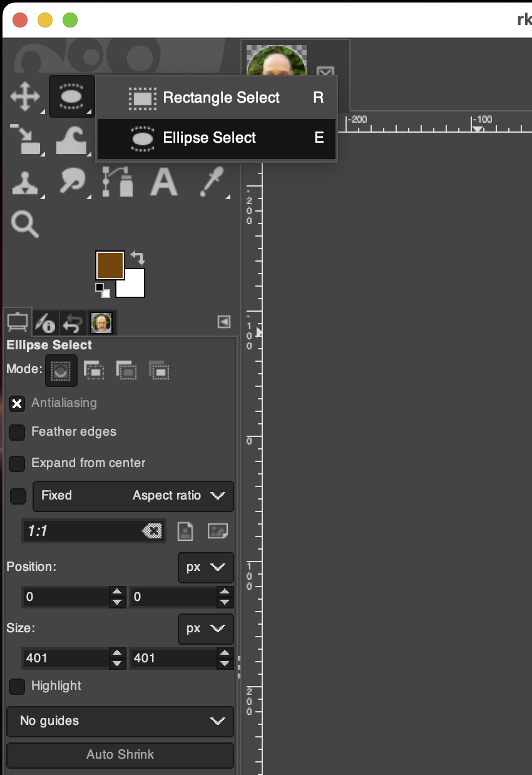This screenshot has height=775, width=532.
Task: Select the Move tool in toolbox
Action: pyautogui.click(x=25, y=97)
